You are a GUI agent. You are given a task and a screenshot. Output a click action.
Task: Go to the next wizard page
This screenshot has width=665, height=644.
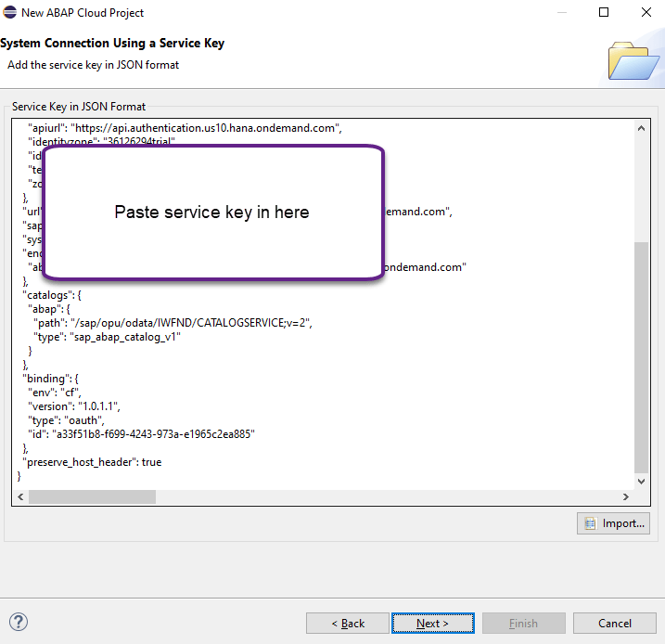(432, 623)
